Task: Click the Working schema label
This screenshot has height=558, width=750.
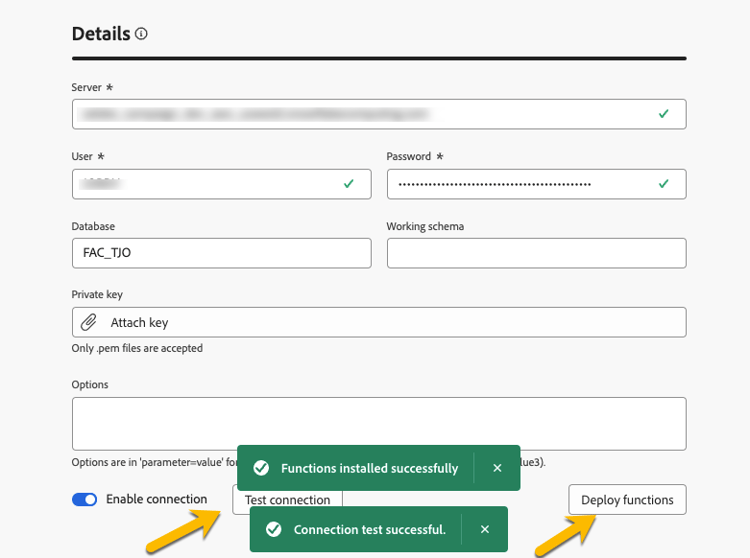Action: [x=425, y=226]
